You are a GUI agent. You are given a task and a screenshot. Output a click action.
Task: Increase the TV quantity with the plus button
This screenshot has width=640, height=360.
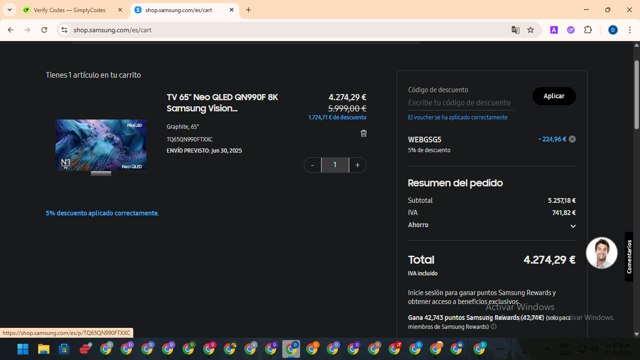(358, 165)
